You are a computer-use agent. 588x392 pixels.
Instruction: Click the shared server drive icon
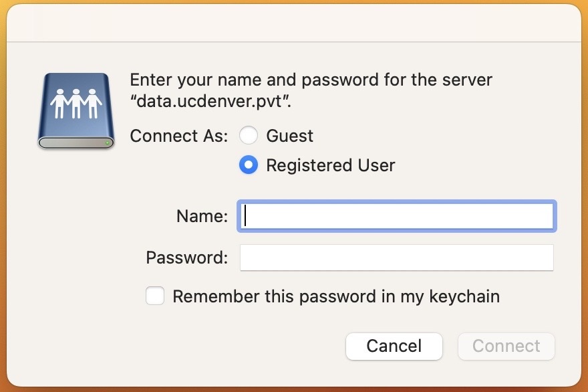[x=76, y=110]
